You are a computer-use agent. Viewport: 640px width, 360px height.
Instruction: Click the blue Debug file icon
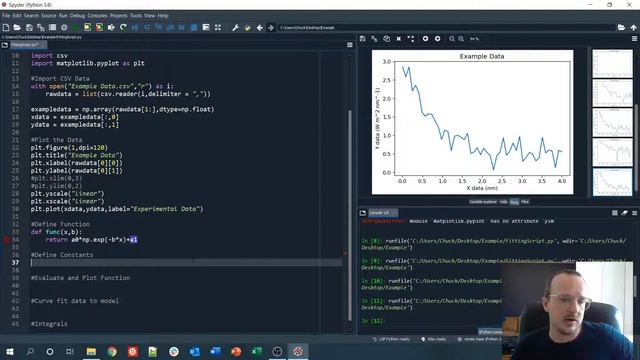[135, 27]
